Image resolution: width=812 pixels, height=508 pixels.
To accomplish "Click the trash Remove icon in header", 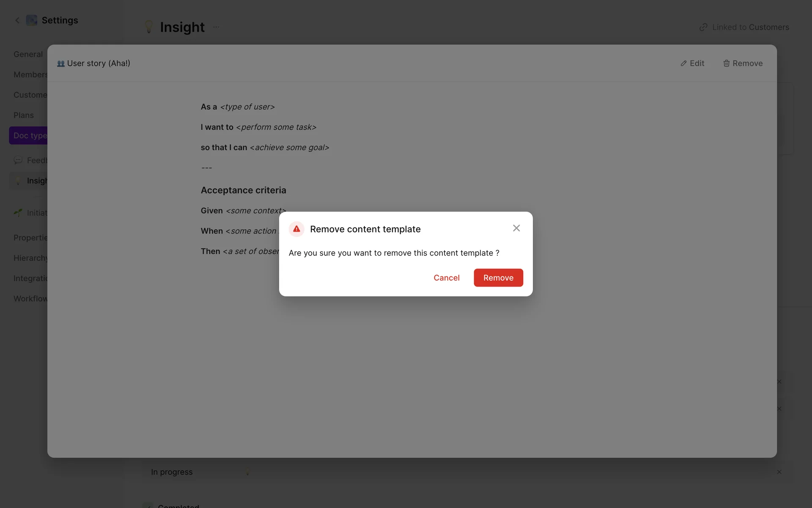I will pyautogui.click(x=726, y=63).
